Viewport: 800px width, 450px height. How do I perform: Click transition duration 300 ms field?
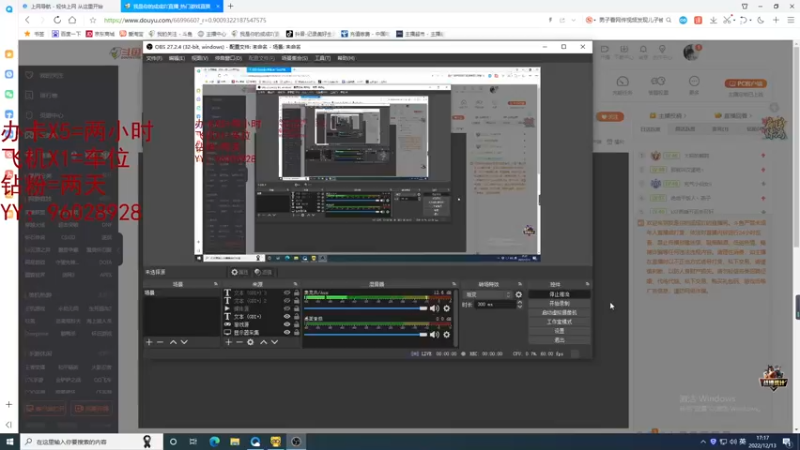(495, 305)
